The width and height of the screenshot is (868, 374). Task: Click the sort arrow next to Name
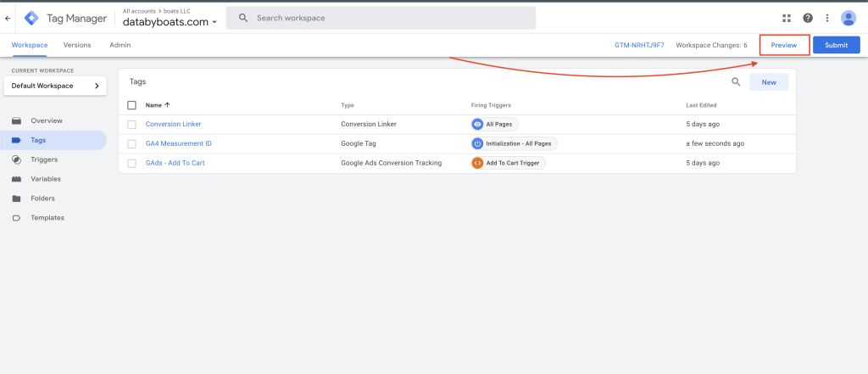167,104
